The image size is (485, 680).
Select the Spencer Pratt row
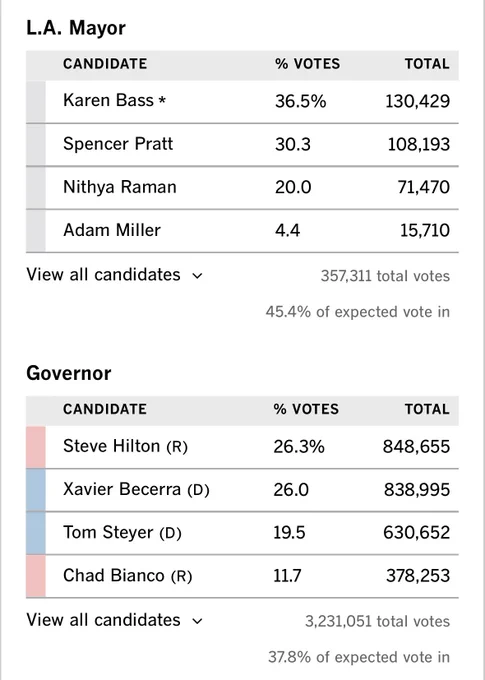242,144
